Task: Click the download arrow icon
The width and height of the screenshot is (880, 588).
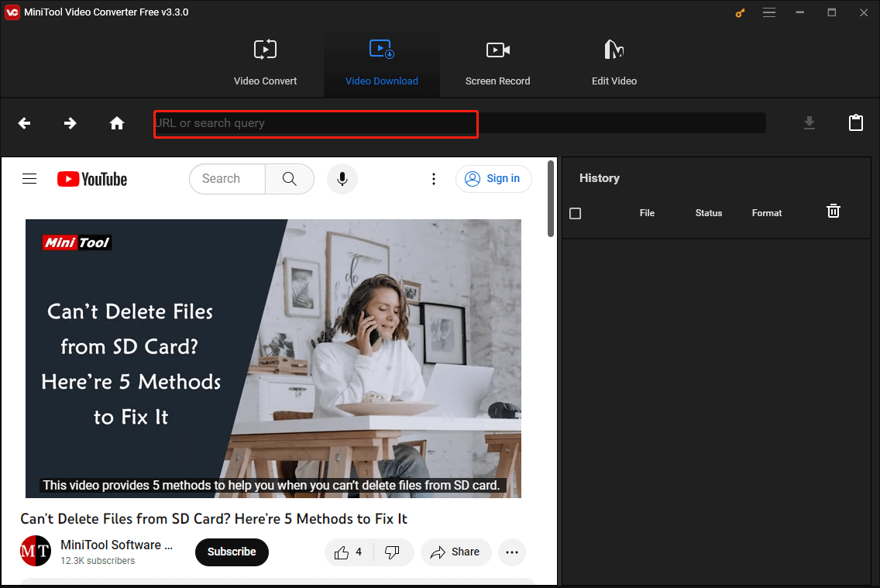Action: click(810, 123)
